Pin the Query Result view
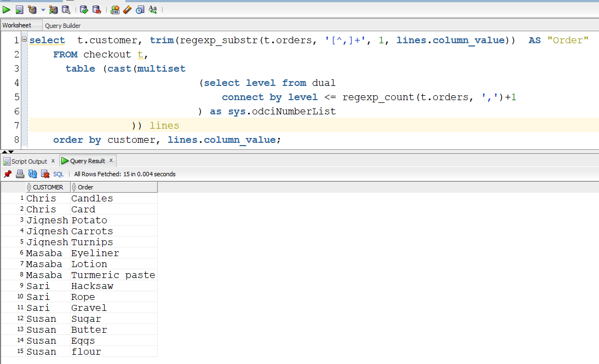Screen dimensions: 599x364 point(8,174)
